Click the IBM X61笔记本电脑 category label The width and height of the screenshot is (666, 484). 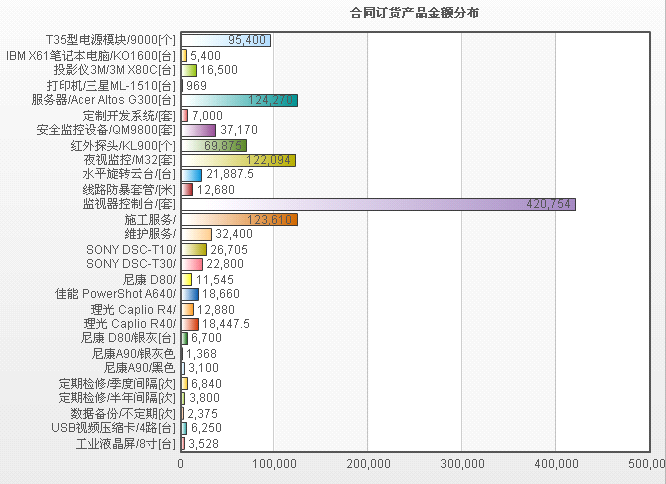[91, 55]
